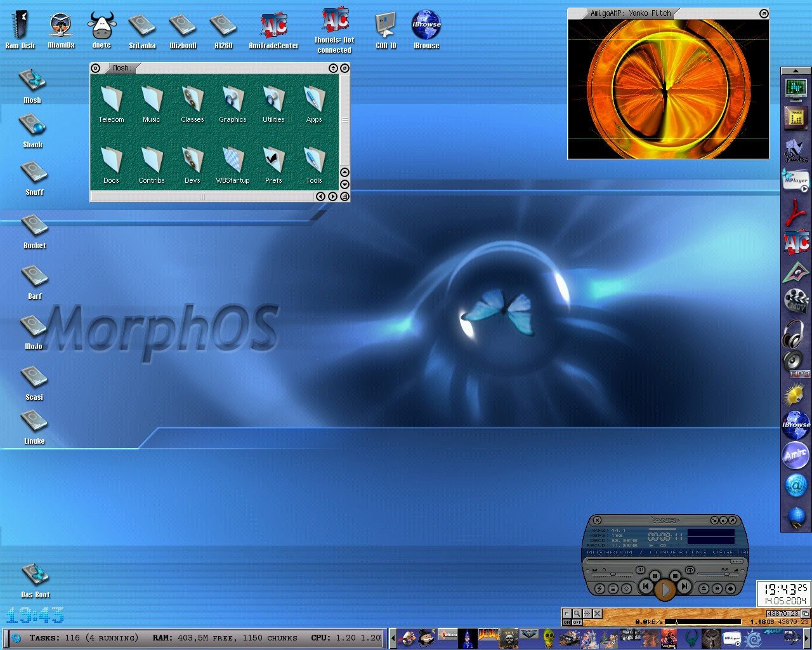Viewport: 812px width, 650px height.
Task: Launch AmIRC from the right dock
Action: [x=796, y=454]
